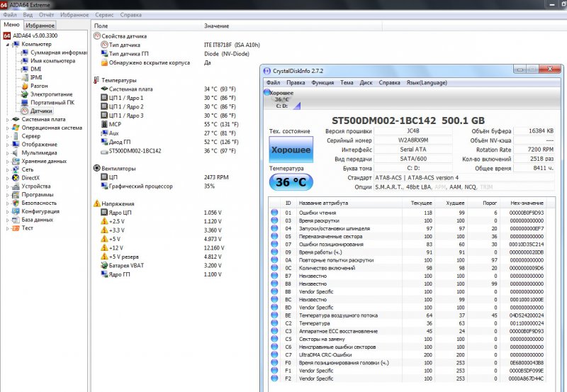This screenshot has height=392, width=567.
Task: Click the Диод ГП temperature row
Action: pyautogui.click(x=168, y=142)
